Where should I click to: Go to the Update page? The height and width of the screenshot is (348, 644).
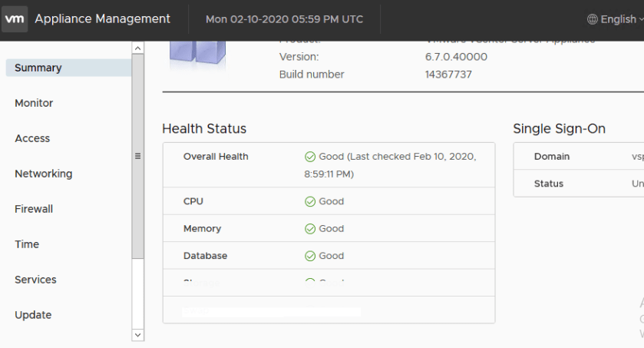(33, 315)
